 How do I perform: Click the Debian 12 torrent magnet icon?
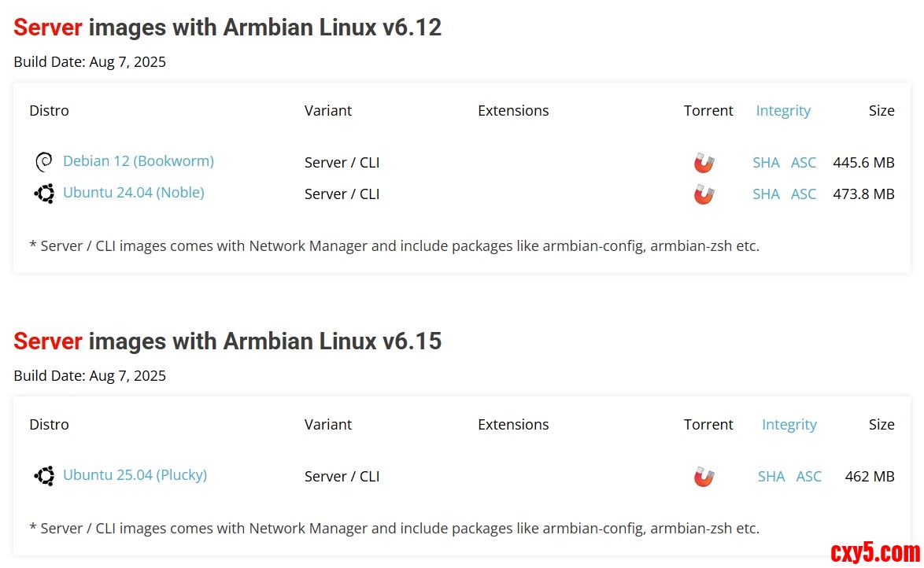704,163
